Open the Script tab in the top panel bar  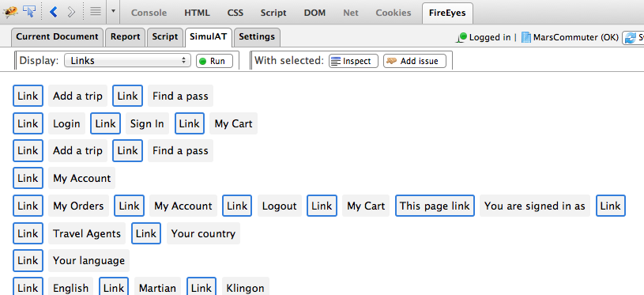273,13
